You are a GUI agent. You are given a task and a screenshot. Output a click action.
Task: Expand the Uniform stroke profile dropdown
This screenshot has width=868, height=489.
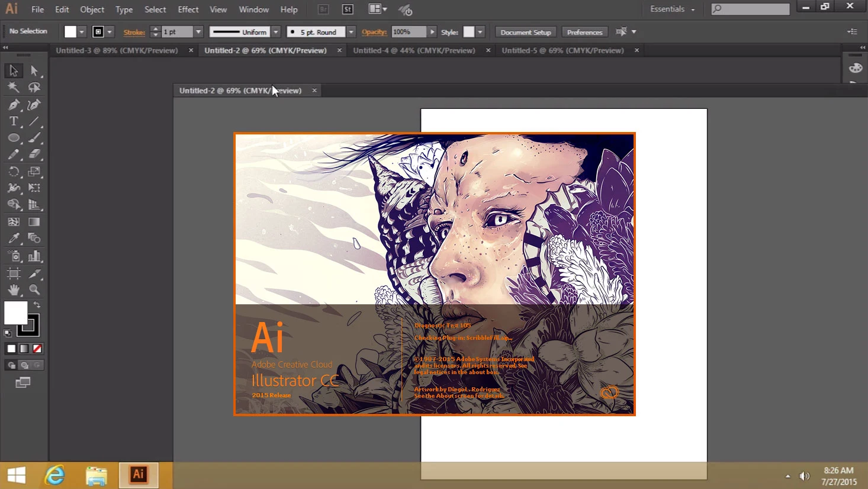(275, 31)
